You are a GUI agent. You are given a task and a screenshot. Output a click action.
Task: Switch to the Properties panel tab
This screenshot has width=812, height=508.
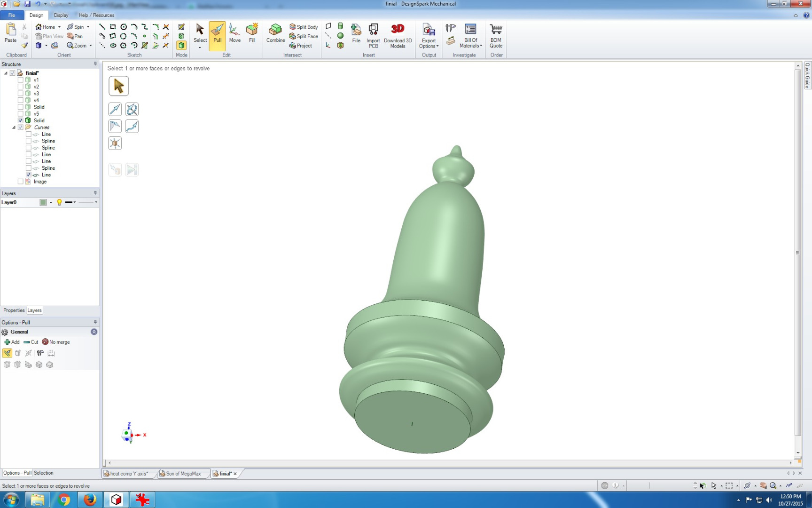point(14,310)
